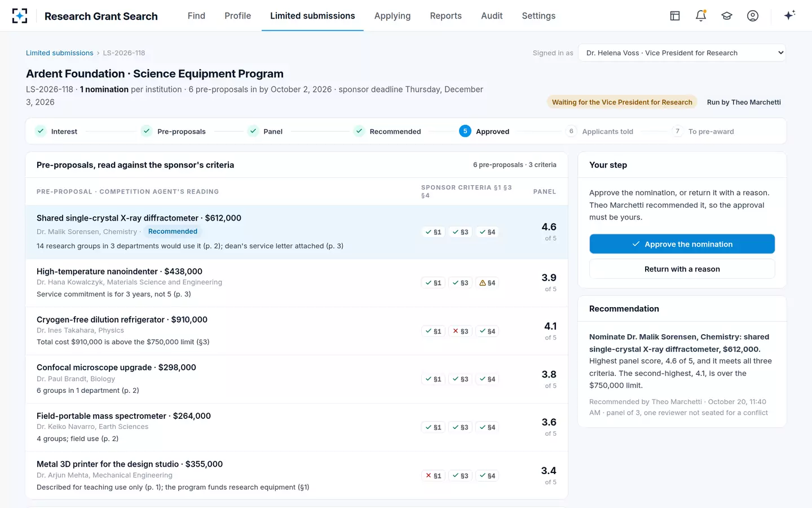Image resolution: width=812 pixels, height=508 pixels.
Task: Select the completed Interest step
Action: tap(56, 132)
